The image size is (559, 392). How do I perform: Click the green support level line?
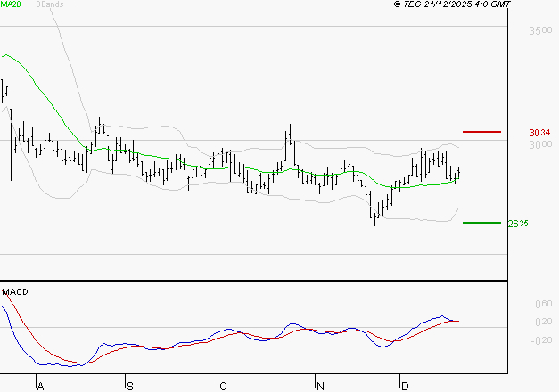481,223
